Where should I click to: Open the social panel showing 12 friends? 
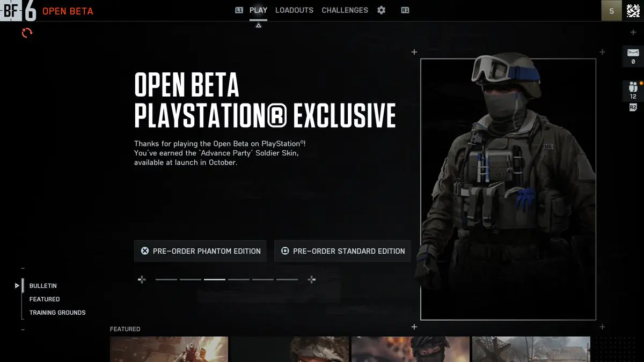pyautogui.click(x=633, y=87)
